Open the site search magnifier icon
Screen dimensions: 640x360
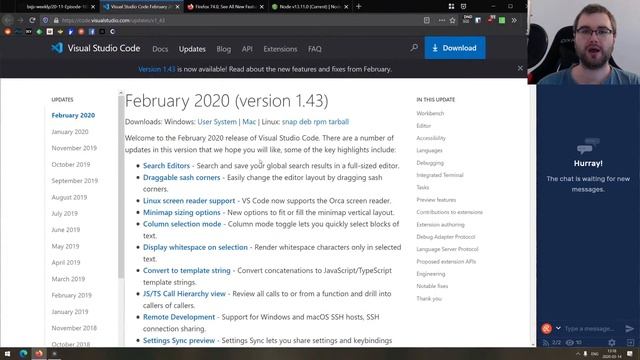point(414,48)
